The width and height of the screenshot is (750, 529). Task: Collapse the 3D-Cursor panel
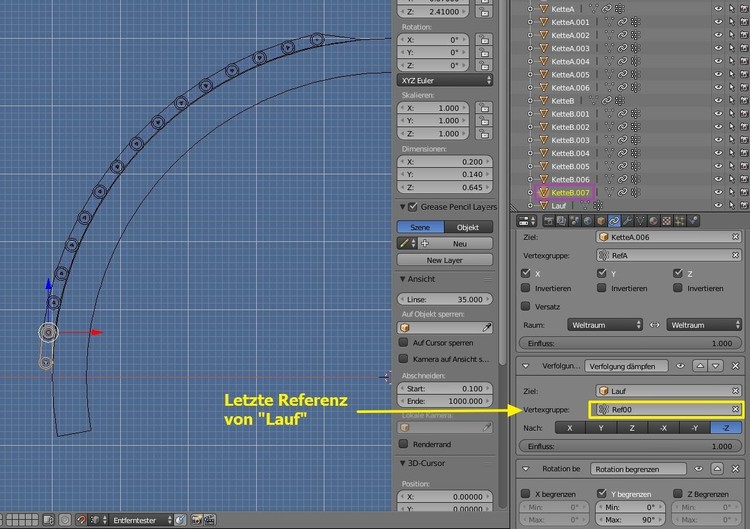[402, 463]
